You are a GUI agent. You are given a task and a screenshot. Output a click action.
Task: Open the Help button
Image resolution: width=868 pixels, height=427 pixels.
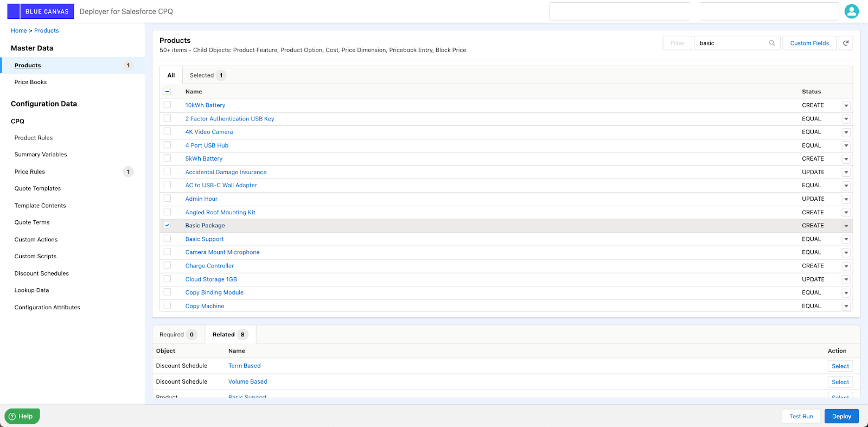coord(22,416)
